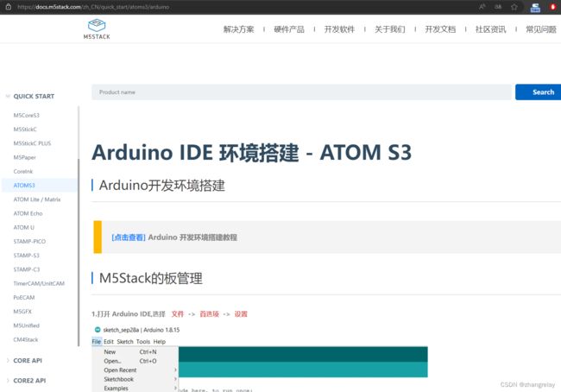
Task: Click the [点击查看] tutorial link
Action: [129, 237]
